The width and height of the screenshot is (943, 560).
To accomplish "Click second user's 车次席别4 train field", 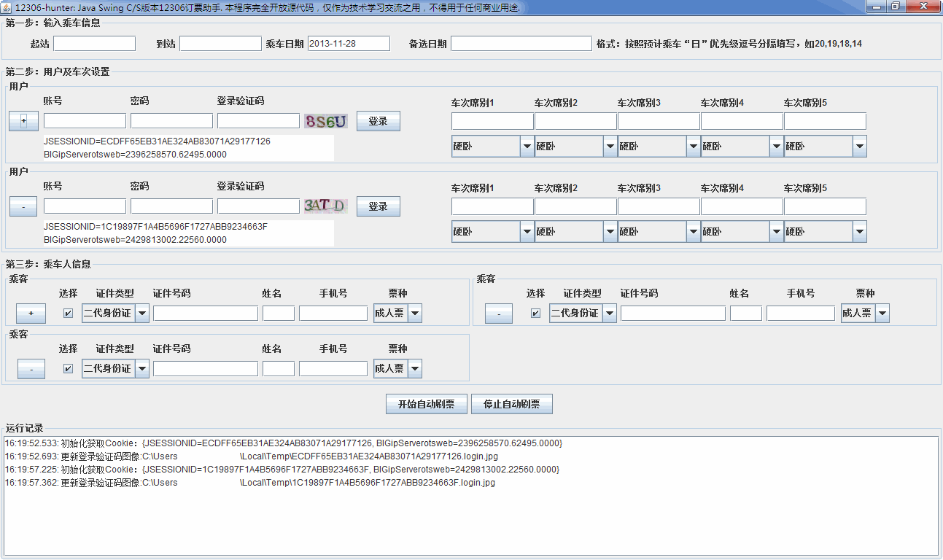I will 742,206.
